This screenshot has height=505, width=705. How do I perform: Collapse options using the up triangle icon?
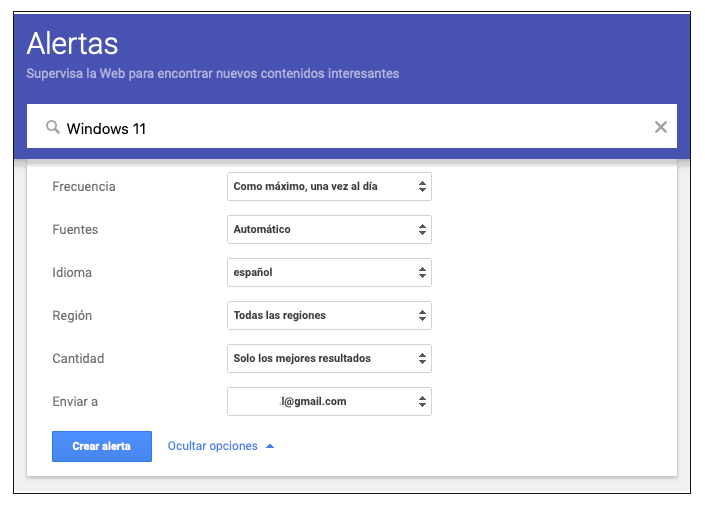(270, 446)
